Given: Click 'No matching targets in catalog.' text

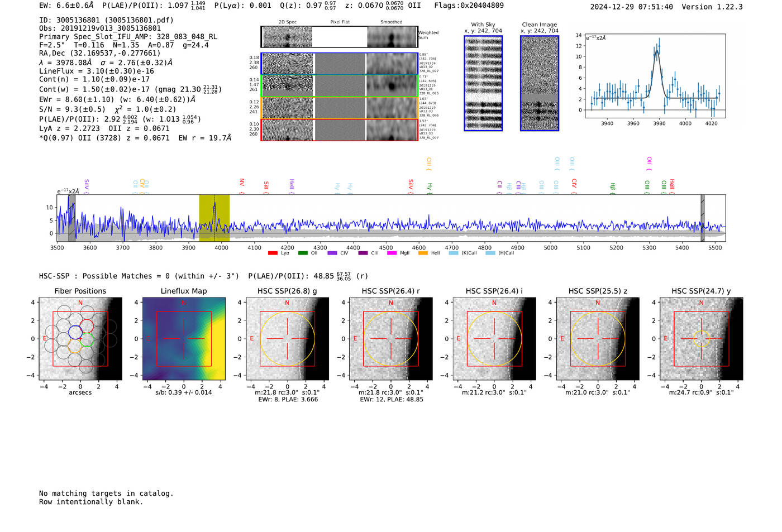Looking at the screenshot, I should [x=106, y=493].
